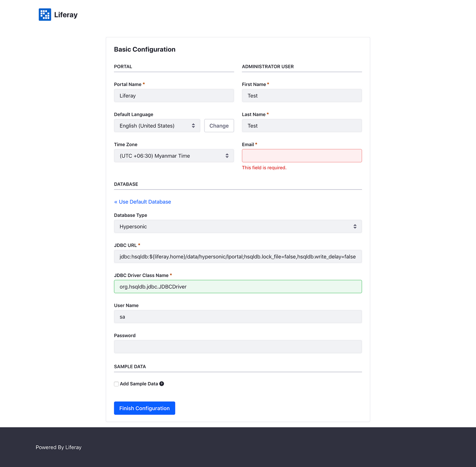
Task: Click the Email field label
Action: (248, 144)
